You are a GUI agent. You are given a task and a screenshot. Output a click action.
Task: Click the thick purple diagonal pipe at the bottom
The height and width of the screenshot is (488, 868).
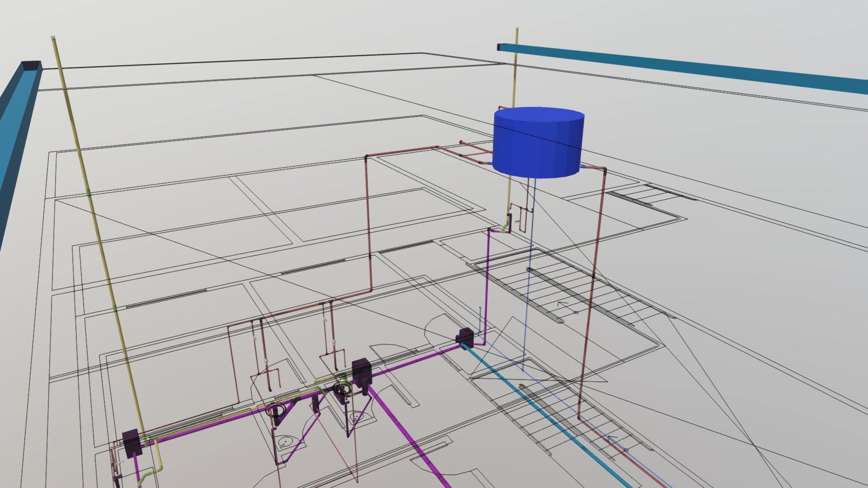[x=409, y=436]
